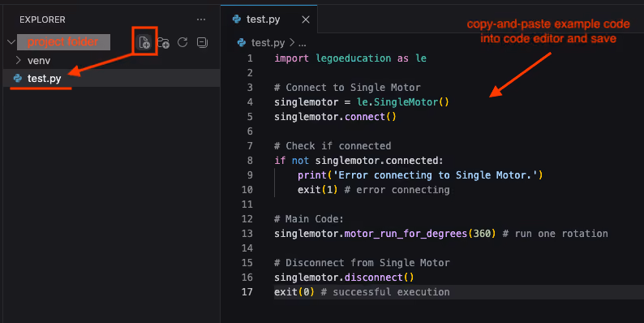The image size is (644, 323).
Task: Click the 'le.SingleMotor()' call on line 4
Action: pos(403,102)
